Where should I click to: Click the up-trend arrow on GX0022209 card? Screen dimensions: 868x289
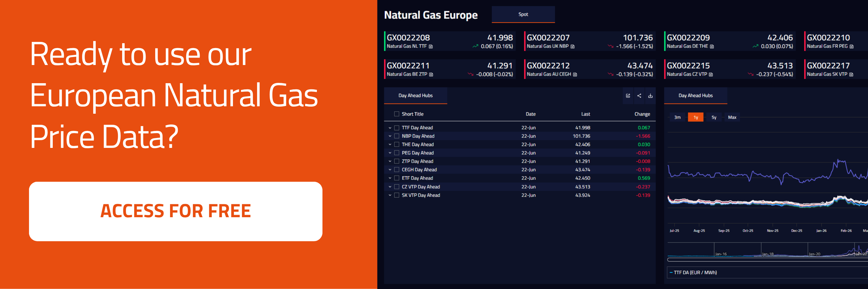755,47
